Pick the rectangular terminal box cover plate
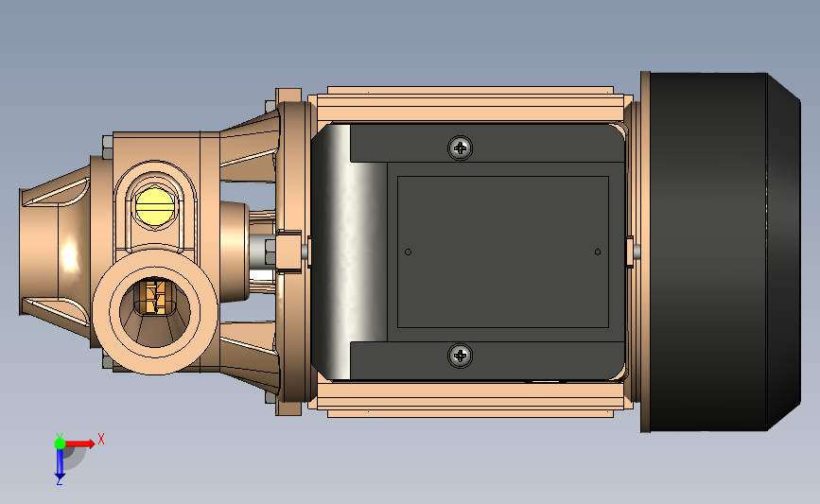Screen dimensions: 820x504 (x=503, y=252)
